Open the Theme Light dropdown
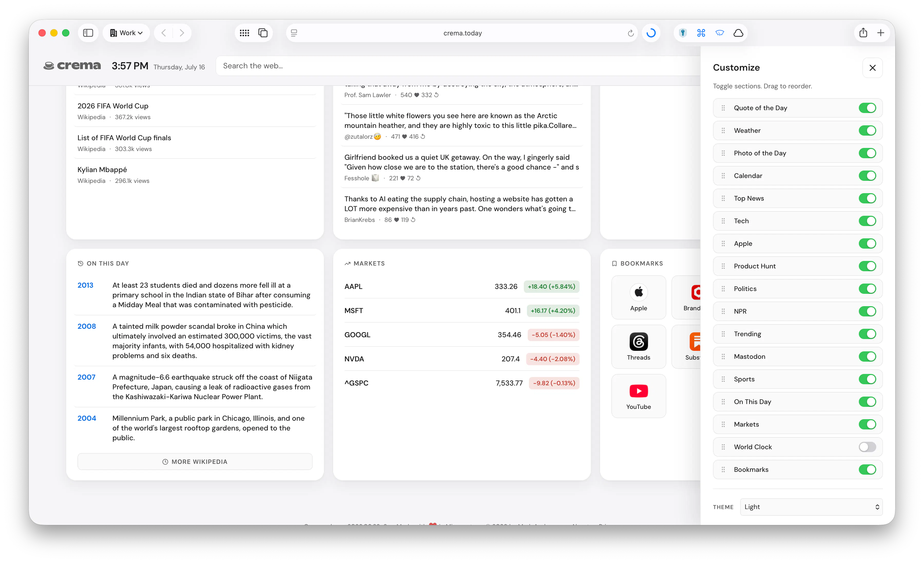924x563 pixels. 811,507
